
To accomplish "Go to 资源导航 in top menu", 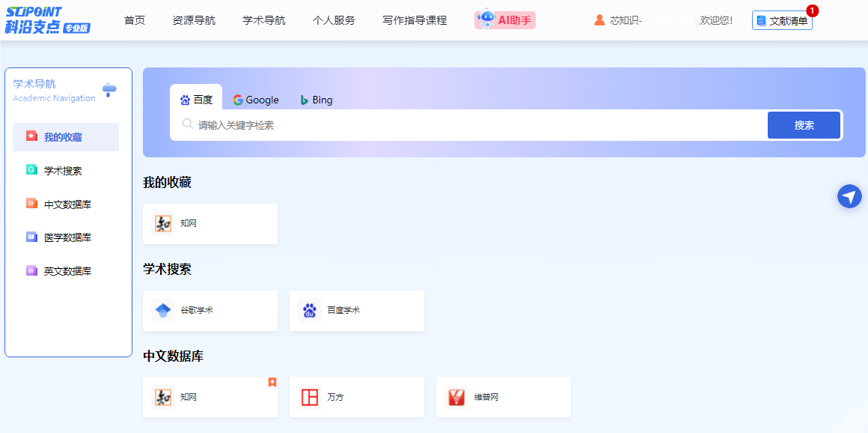I will click(x=194, y=20).
